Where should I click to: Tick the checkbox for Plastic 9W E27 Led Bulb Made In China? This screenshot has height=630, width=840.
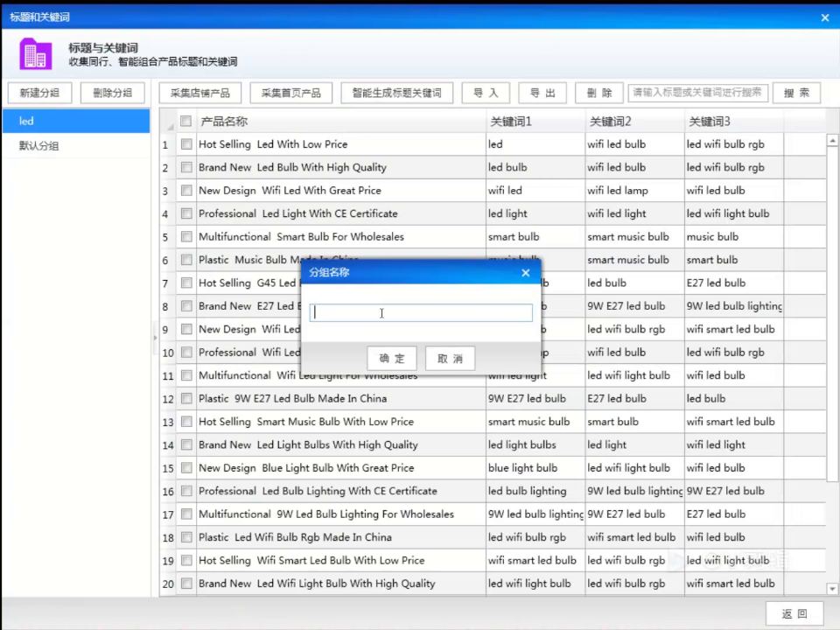186,398
